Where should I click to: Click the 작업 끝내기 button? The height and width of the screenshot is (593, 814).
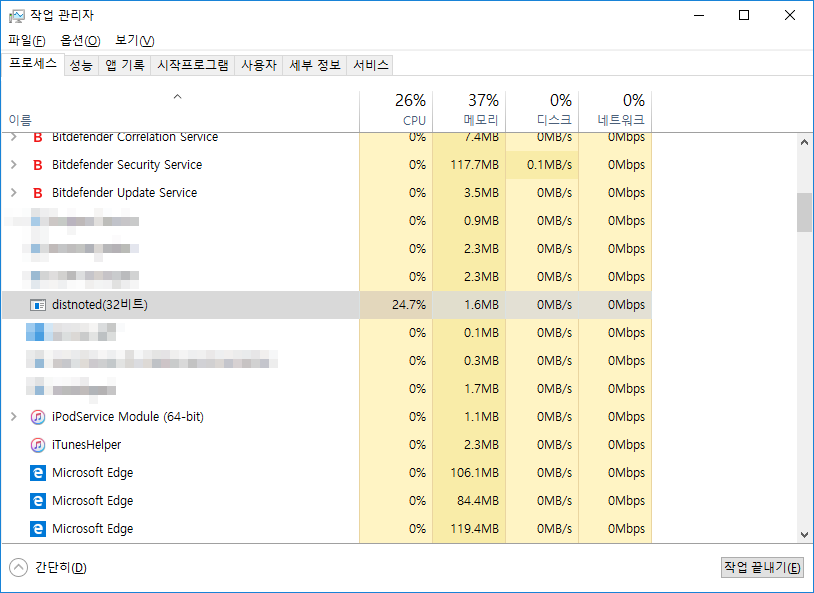762,567
